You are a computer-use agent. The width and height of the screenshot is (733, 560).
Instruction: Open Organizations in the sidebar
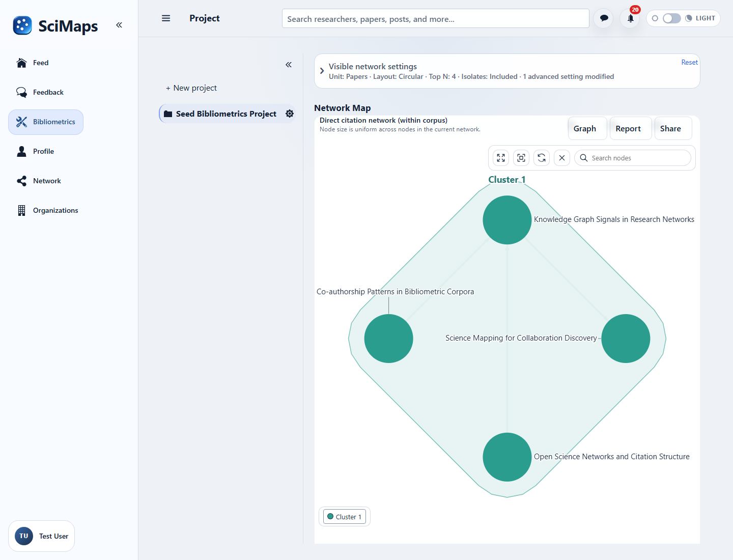47,211
